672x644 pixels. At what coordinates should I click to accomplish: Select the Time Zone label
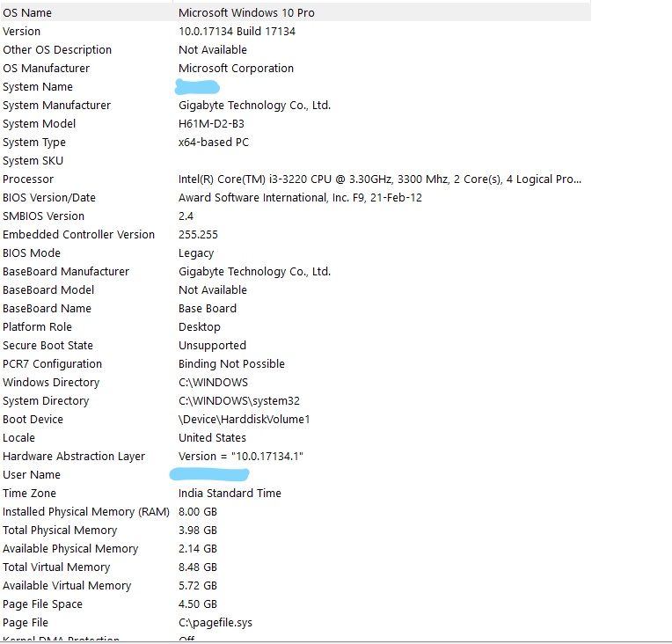click(30, 492)
